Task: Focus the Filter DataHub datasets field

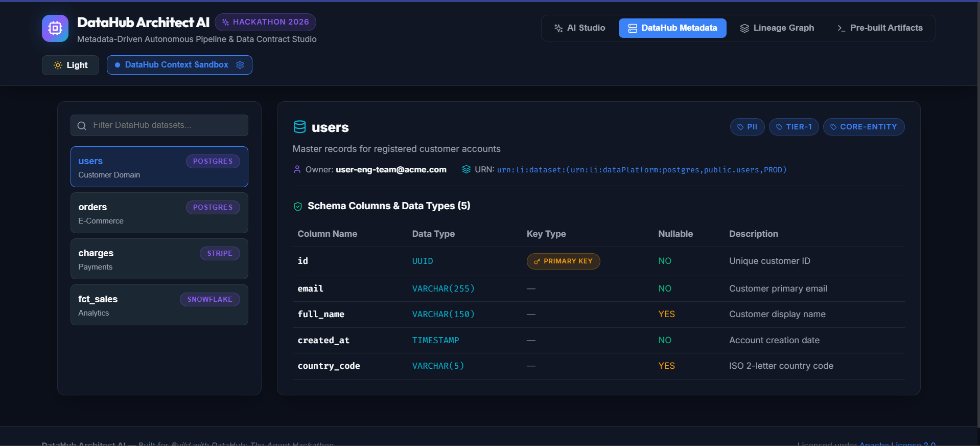Action: 159,125
